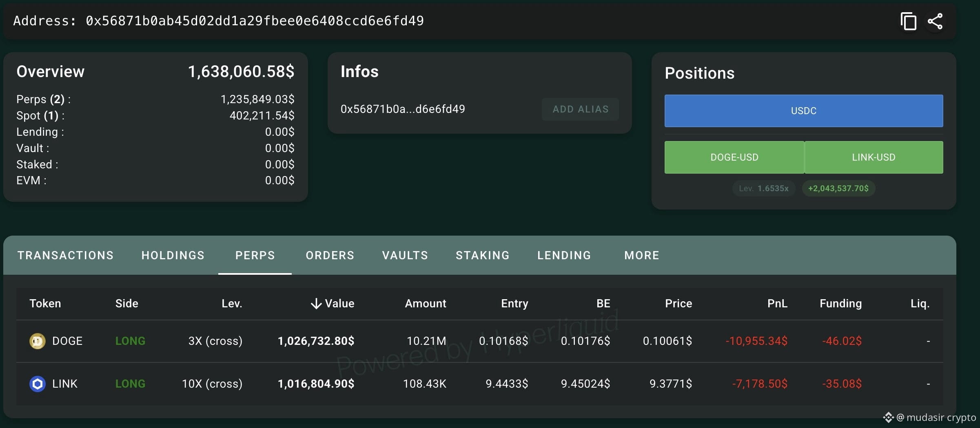The image size is (980, 428).
Task: Copy the wallet address with the copy icon
Action: tap(908, 21)
